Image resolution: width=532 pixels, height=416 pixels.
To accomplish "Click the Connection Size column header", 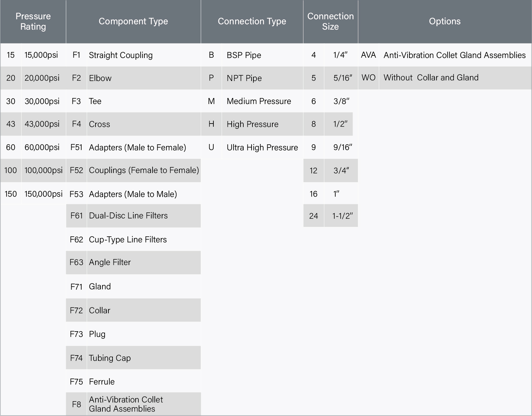I will tap(330, 21).
